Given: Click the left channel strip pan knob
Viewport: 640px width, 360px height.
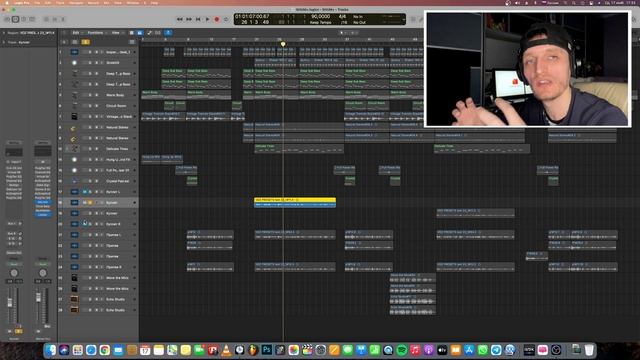Looking at the screenshot, I should click(x=14, y=273).
